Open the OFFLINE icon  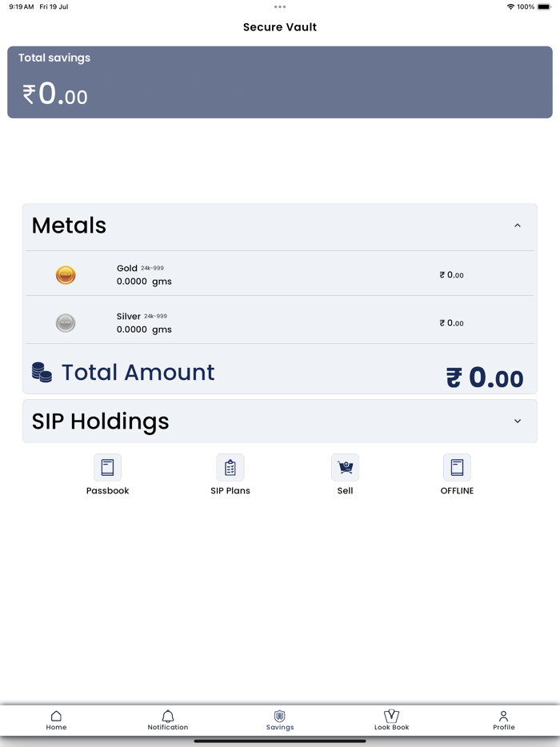click(457, 468)
